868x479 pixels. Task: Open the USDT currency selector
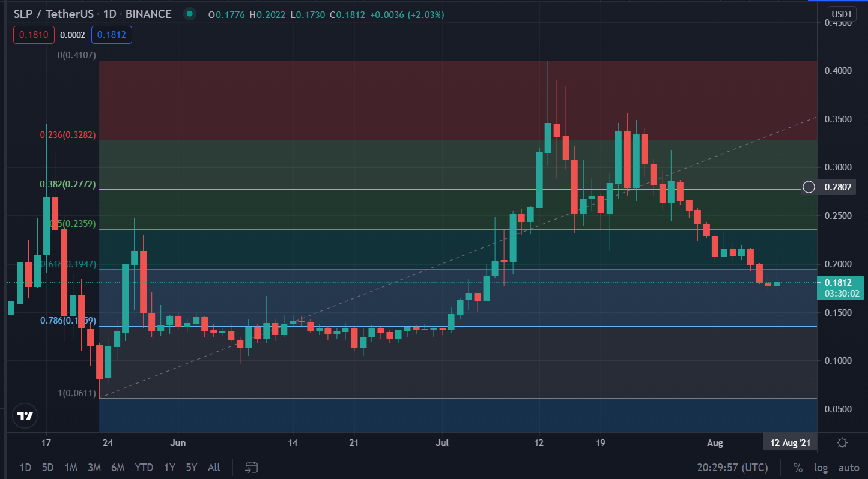coord(843,14)
